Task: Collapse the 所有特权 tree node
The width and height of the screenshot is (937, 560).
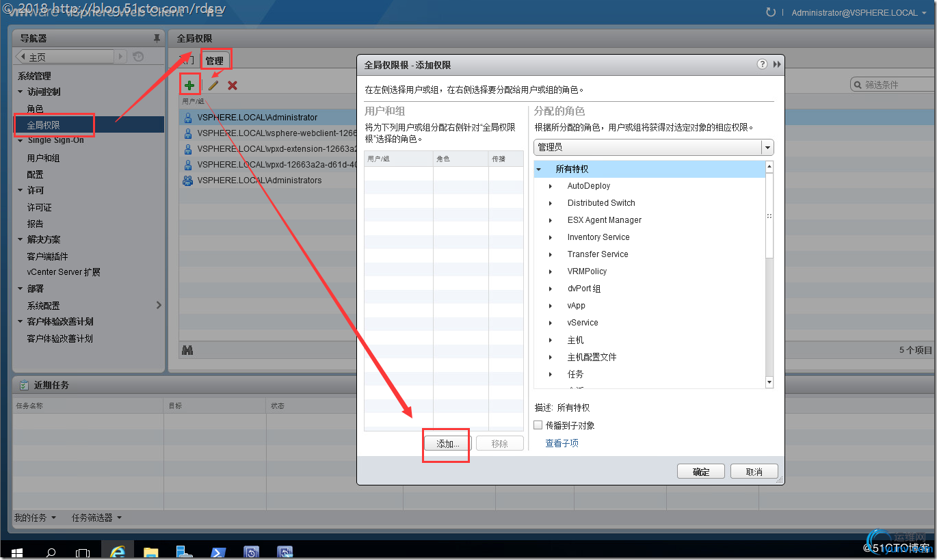Action: click(x=539, y=169)
